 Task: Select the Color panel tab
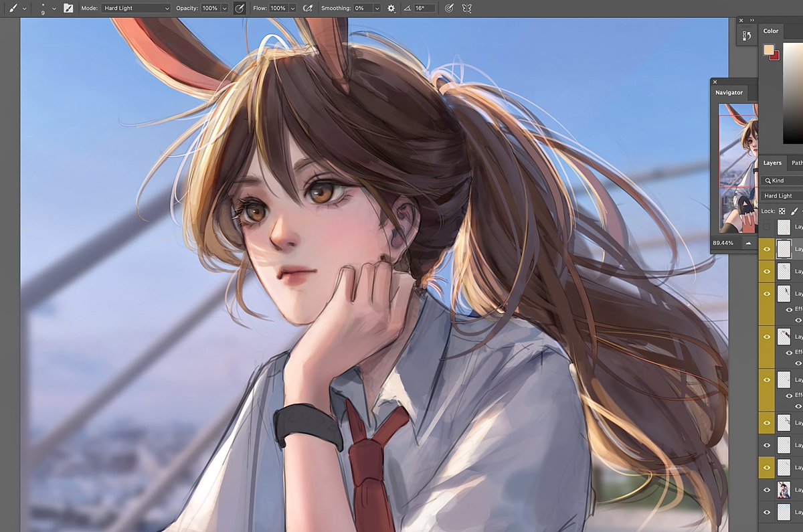tap(771, 31)
